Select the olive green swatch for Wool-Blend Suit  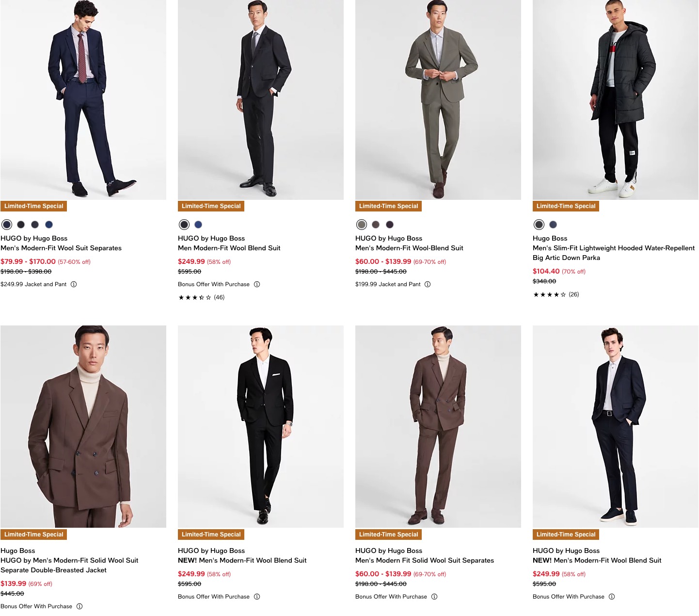click(362, 225)
